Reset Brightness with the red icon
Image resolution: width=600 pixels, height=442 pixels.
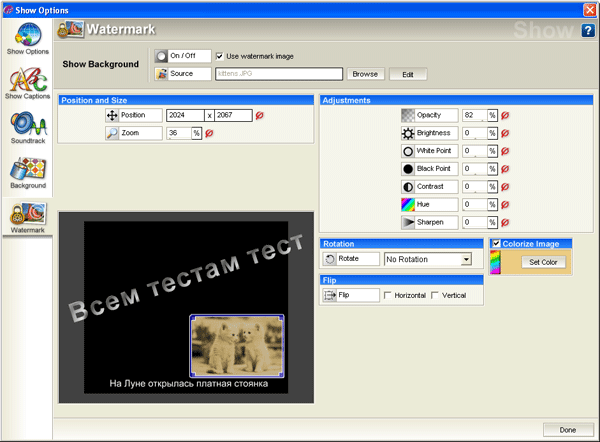tap(505, 133)
